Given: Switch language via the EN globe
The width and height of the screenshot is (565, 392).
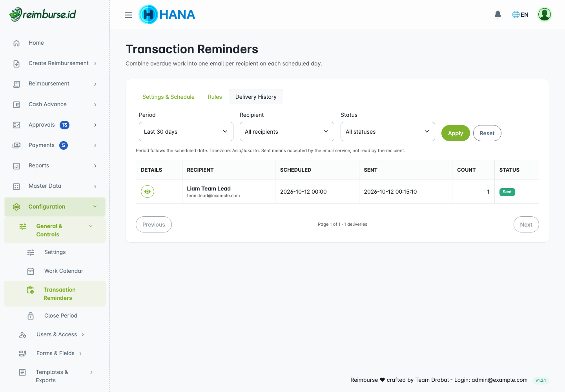Looking at the screenshot, I should tap(520, 15).
